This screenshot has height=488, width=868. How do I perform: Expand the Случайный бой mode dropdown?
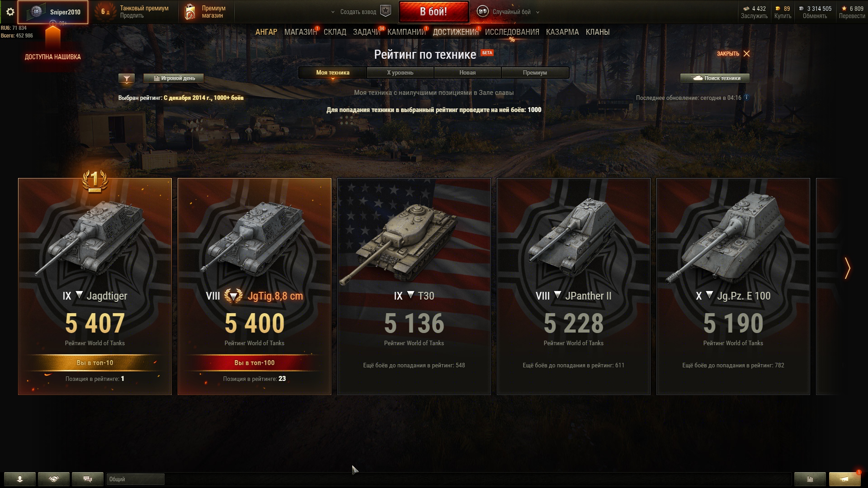(x=538, y=12)
